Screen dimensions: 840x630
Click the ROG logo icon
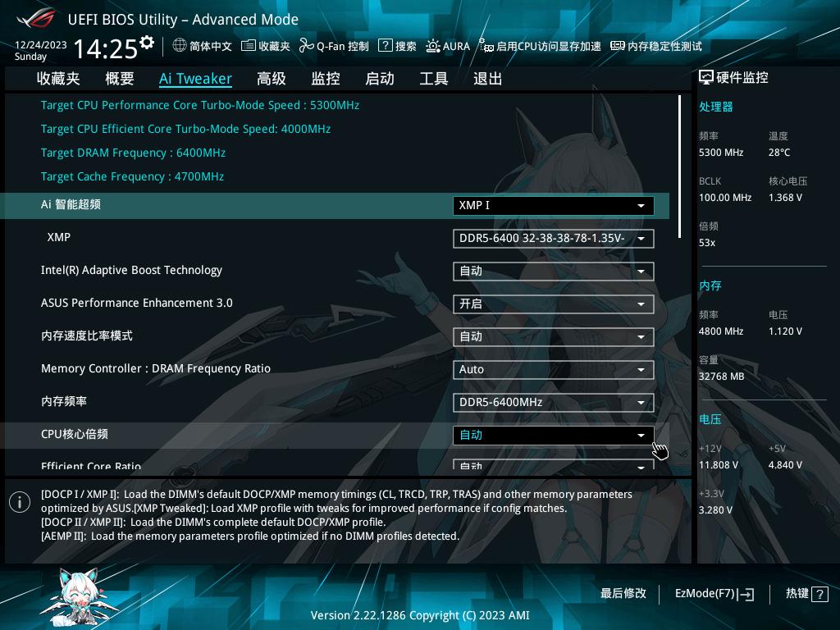[36, 19]
